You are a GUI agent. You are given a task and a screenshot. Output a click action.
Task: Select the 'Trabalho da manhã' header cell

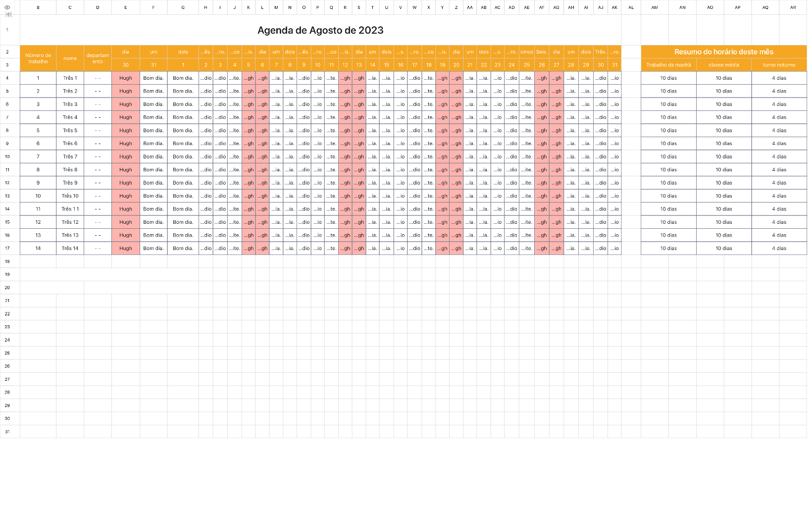pos(668,65)
